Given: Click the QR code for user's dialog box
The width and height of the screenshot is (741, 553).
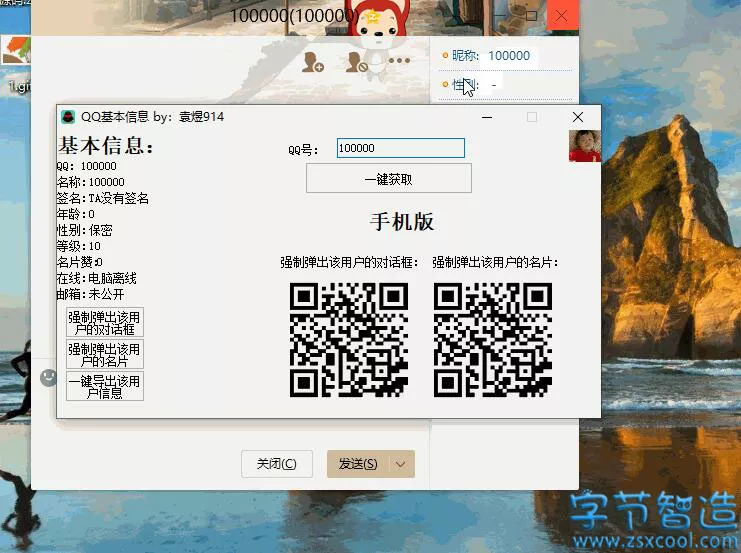Looking at the screenshot, I should 349,339.
